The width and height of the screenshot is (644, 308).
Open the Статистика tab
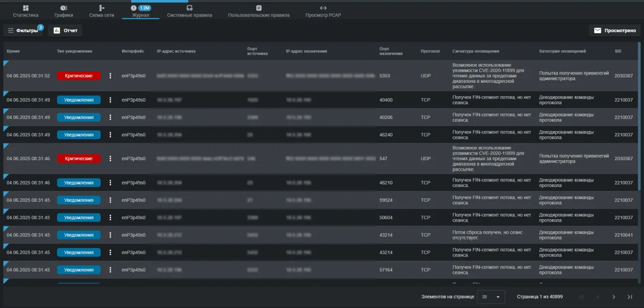[x=25, y=11]
